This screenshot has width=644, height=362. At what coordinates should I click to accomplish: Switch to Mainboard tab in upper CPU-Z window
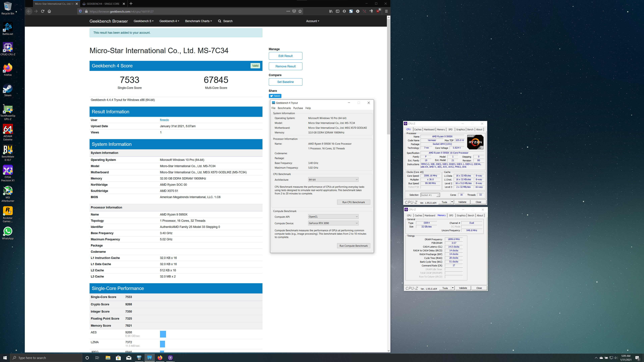(429, 129)
